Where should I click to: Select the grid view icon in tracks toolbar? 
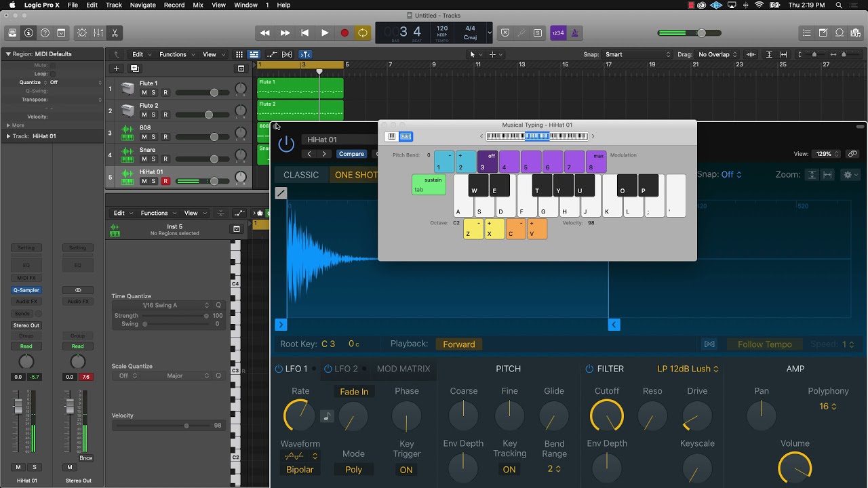(x=239, y=54)
